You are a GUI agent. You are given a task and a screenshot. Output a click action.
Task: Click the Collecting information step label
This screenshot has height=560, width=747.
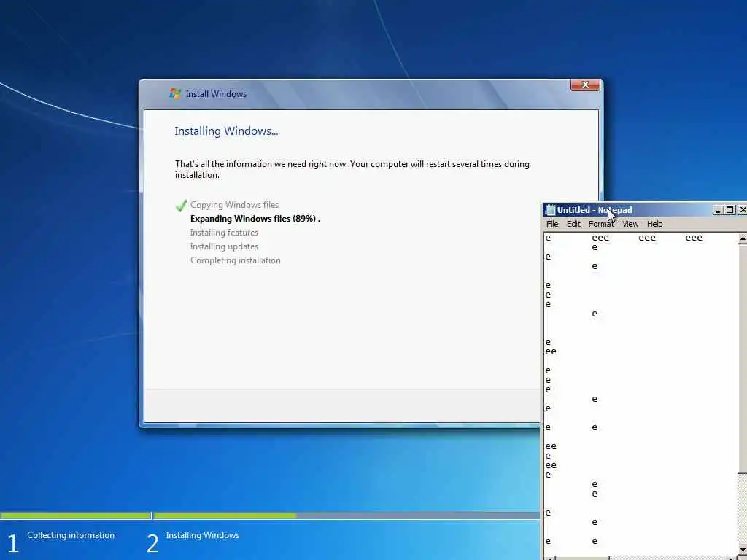tap(71, 535)
